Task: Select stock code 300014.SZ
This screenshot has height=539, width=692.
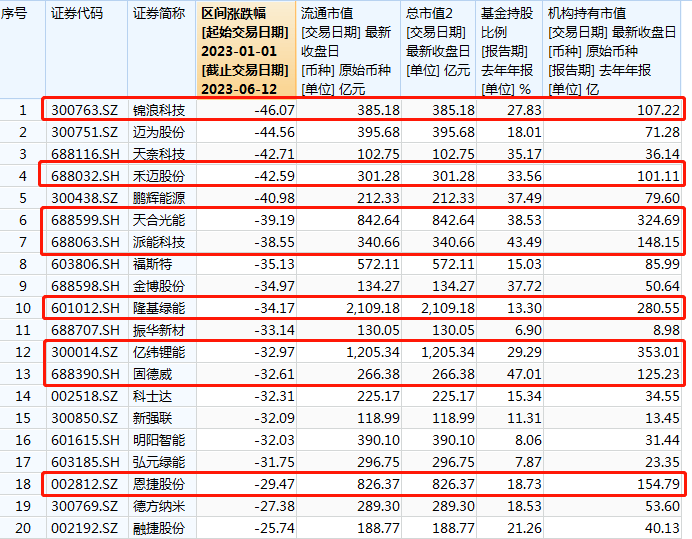Action: 85,352
